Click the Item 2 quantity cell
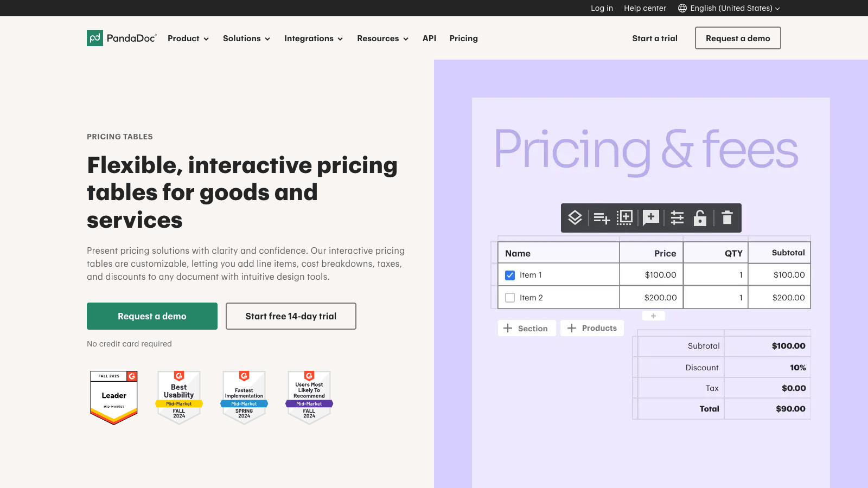The image size is (868, 488). (x=716, y=298)
